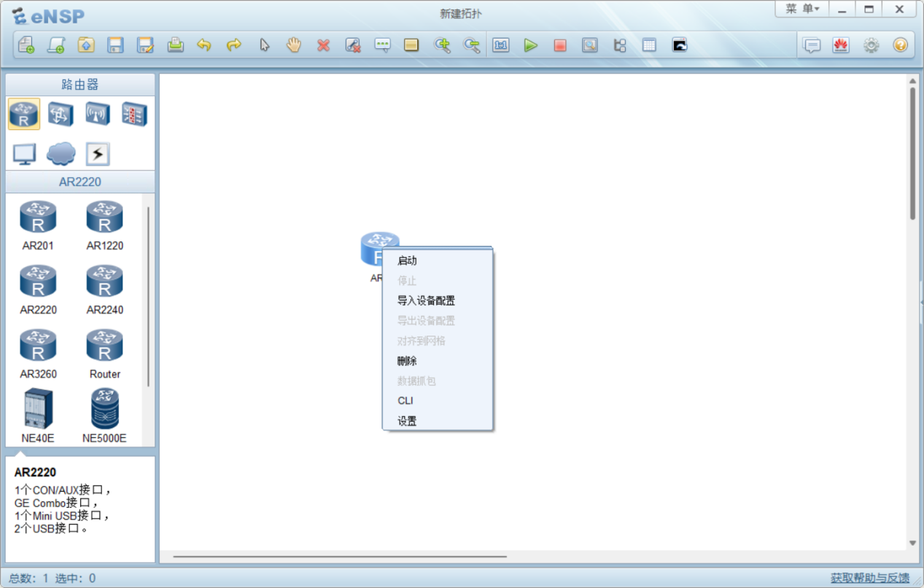Click 导入设备配置 in the context menu
Screen dimensions: 924x588
438,301
